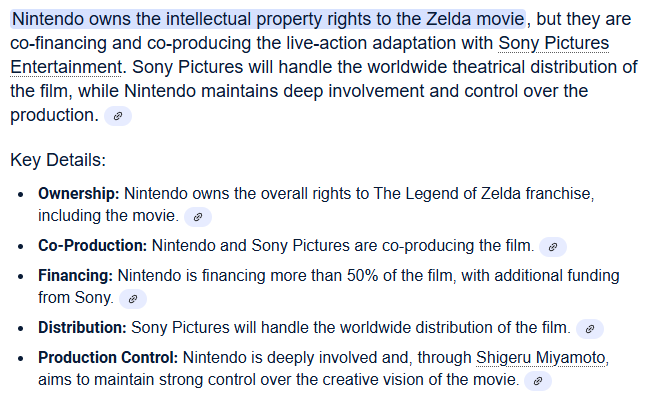Click the text 'from Sony.' in Financing

[x=75, y=297]
